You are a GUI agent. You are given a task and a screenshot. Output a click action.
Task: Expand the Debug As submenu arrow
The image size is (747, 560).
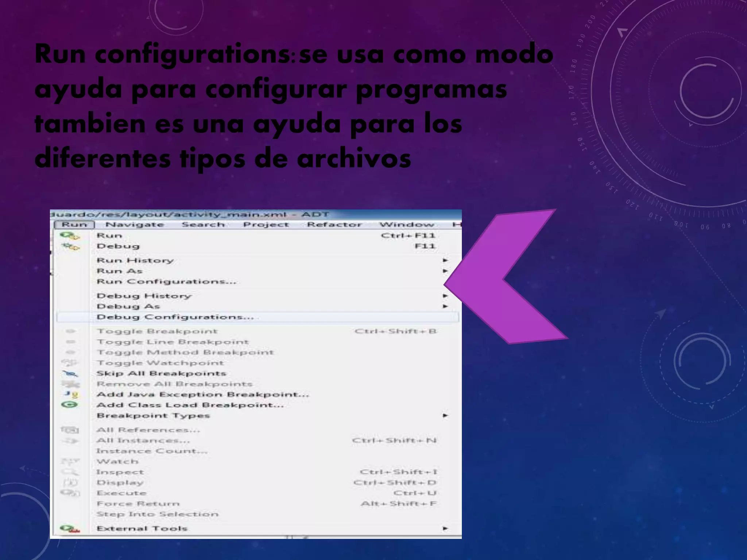[x=445, y=306]
